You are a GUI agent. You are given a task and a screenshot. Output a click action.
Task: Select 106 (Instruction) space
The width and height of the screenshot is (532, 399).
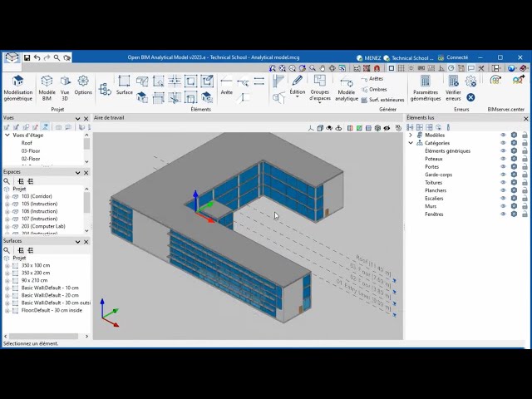coord(39,211)
